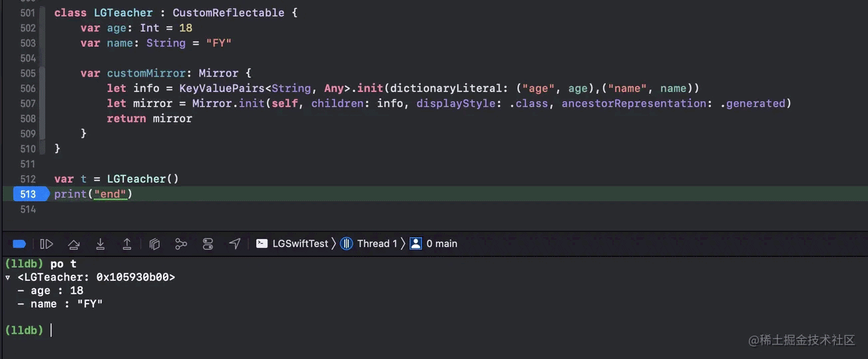This screenshot has width=868, height=359.
Task: Click the code folding ribbon beside line 505
Action: (x=44, y=73)
